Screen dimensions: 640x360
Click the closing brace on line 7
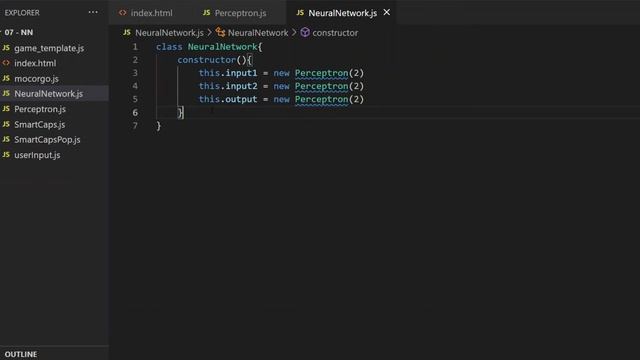coord(159,126)
